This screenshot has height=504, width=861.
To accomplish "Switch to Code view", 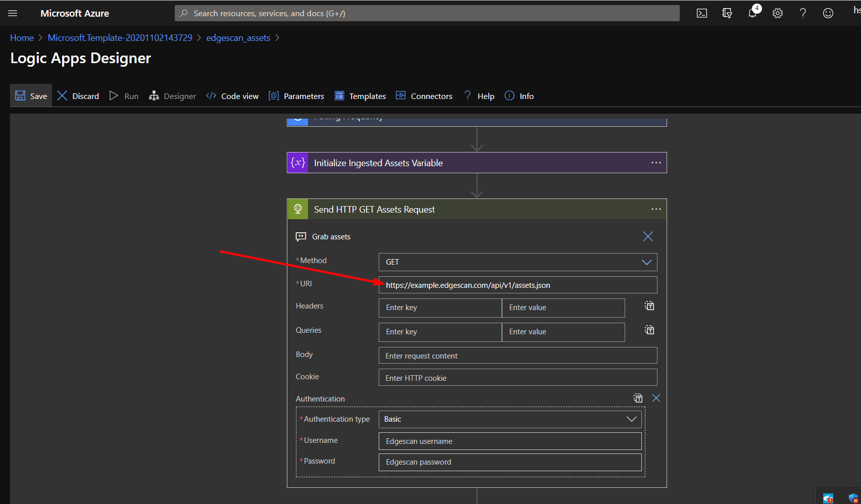I will pos(232,96).
